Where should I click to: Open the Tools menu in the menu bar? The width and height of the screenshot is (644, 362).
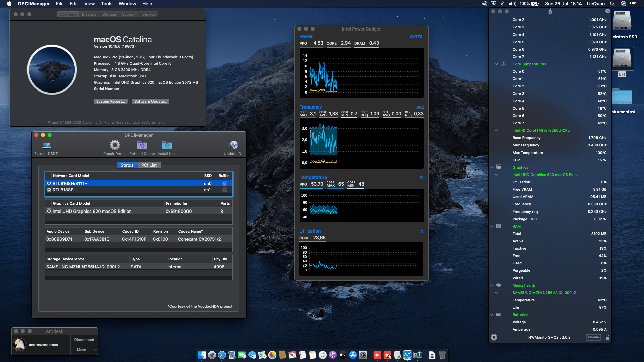pyautogui.click(x=106, y=4)
